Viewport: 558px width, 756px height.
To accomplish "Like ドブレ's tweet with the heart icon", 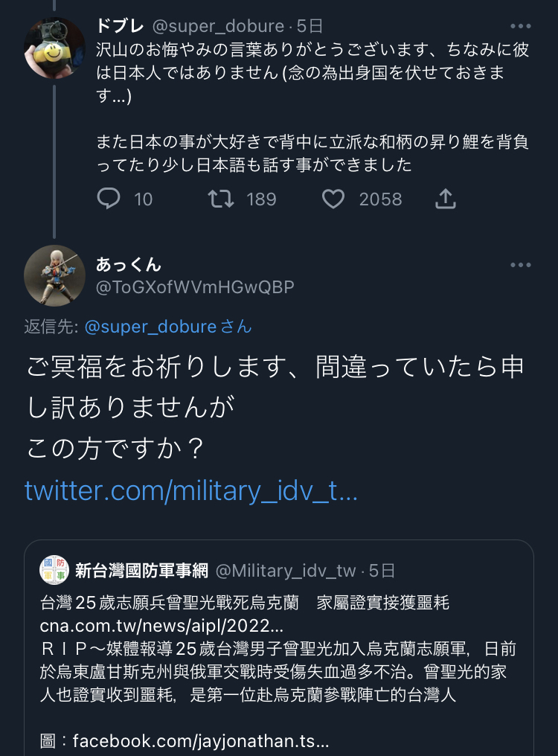I will pyautogui.click(x=333, y=199).
